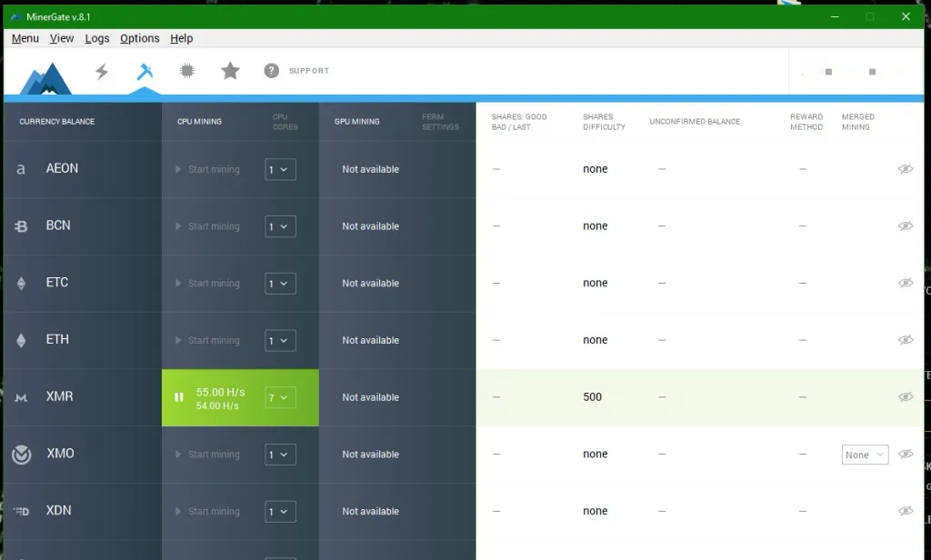This screenshot has height=560, width=931.
Task: Click the FERM SETTINGS column header
Action: tap(441, 122)
